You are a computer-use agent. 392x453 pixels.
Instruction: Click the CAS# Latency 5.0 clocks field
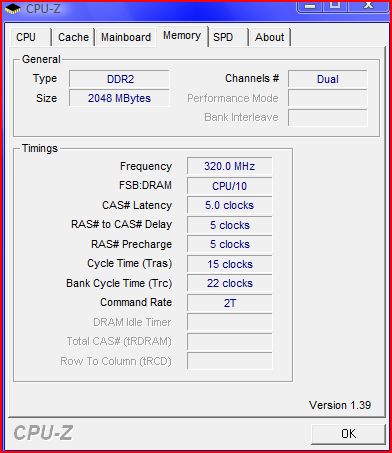[x=229, y=205]
